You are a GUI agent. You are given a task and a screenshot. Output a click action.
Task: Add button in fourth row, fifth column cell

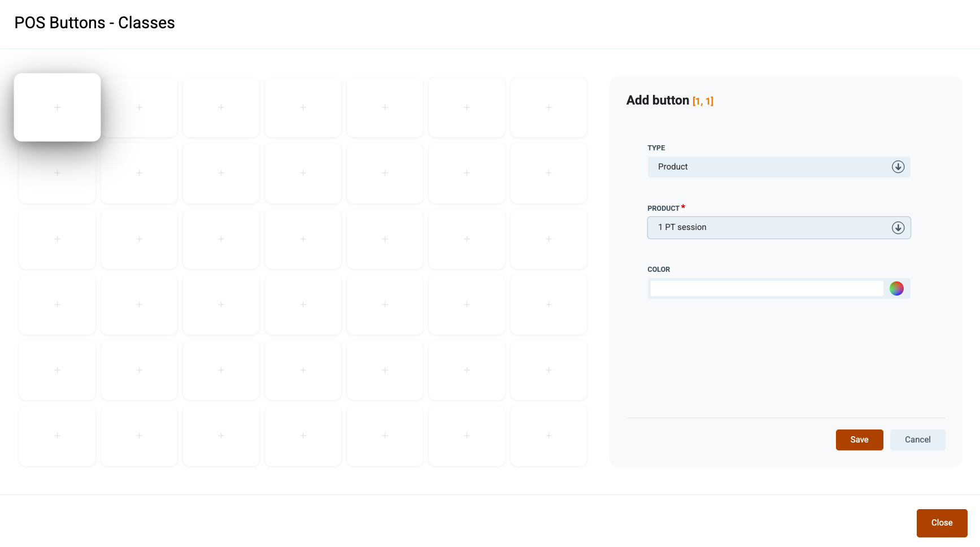385,305
